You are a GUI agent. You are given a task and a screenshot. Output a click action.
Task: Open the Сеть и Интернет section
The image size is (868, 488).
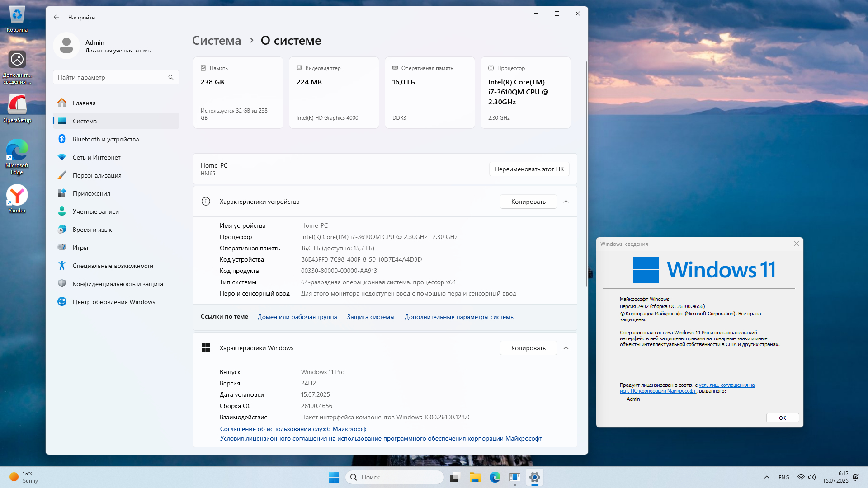coord(96,157)
